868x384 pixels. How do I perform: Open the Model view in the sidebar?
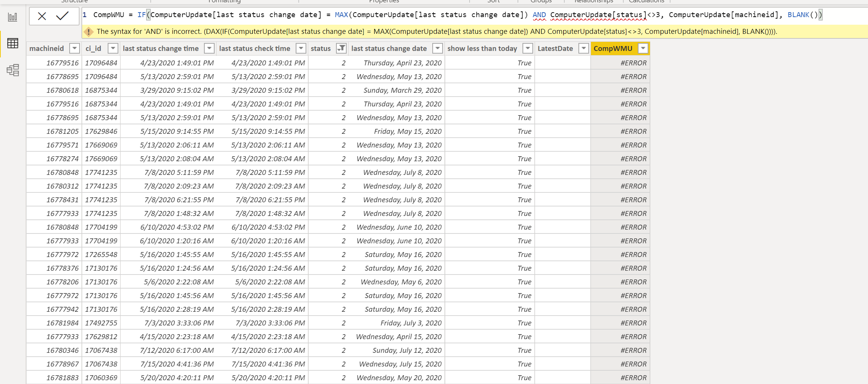(13, 70)
